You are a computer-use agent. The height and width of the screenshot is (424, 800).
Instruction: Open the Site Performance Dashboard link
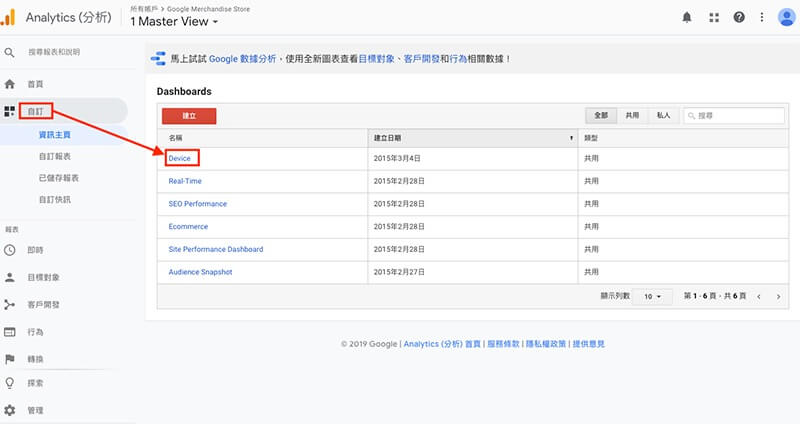[216, 250]
